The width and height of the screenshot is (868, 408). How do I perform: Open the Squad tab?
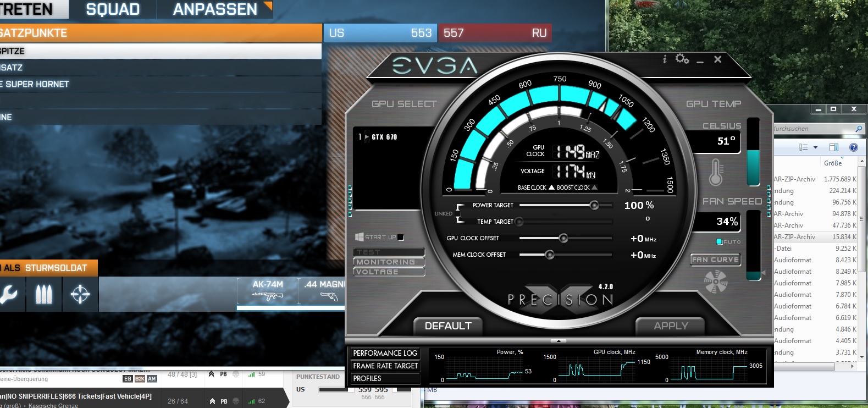point(113,9)
